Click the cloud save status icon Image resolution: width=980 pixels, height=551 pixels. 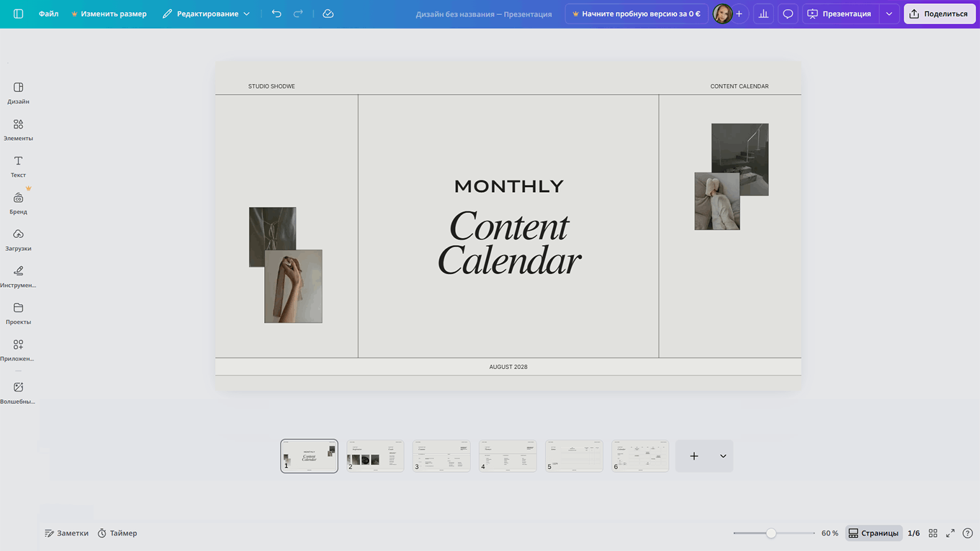pos(328,13)
